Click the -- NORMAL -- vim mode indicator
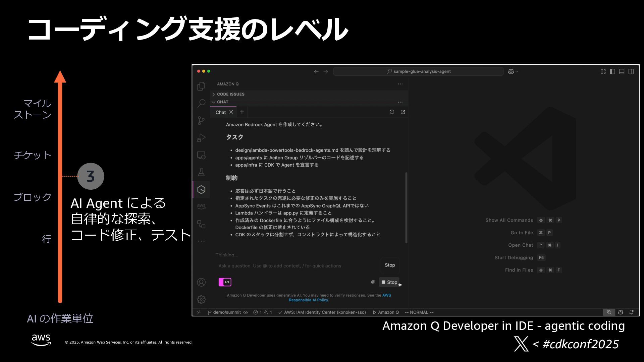Image resolution: width=644 pixels, height=362 pixels. pyautogui.click(x=419, y=312)
